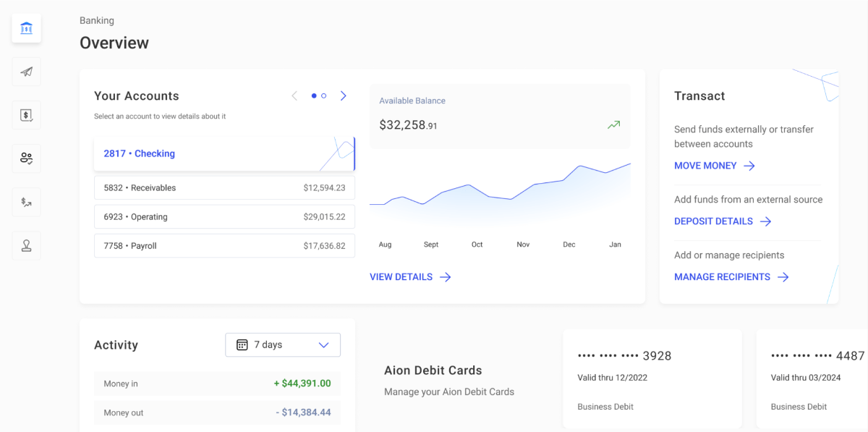Click the arrow beside Manage Recipients

coord(783,276)
